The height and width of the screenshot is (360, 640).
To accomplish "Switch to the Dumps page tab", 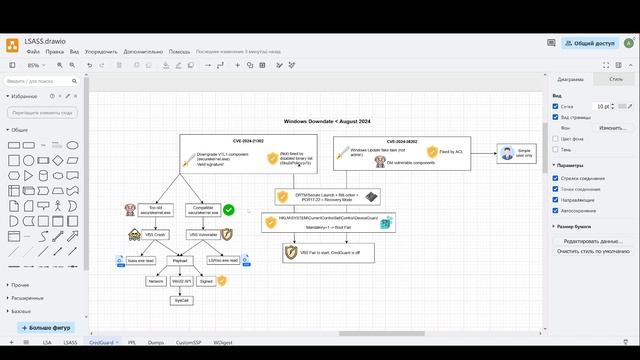I will point(156,342).
